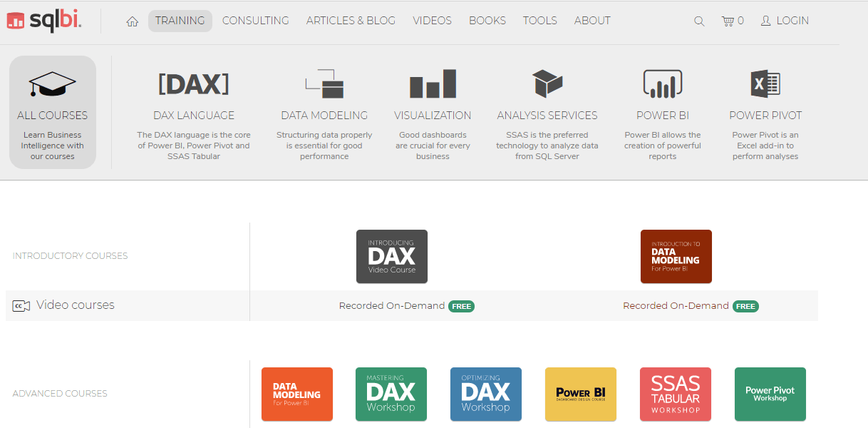Click the ANALYSIS SERVICES heading
The width and height of the screenshot is (868, 428).
click(547, 116)
